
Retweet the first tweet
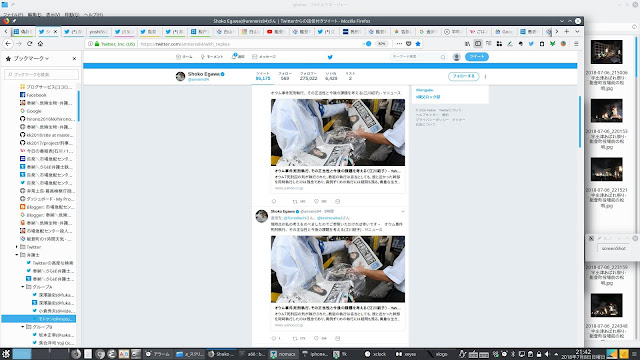pos(295,201)
